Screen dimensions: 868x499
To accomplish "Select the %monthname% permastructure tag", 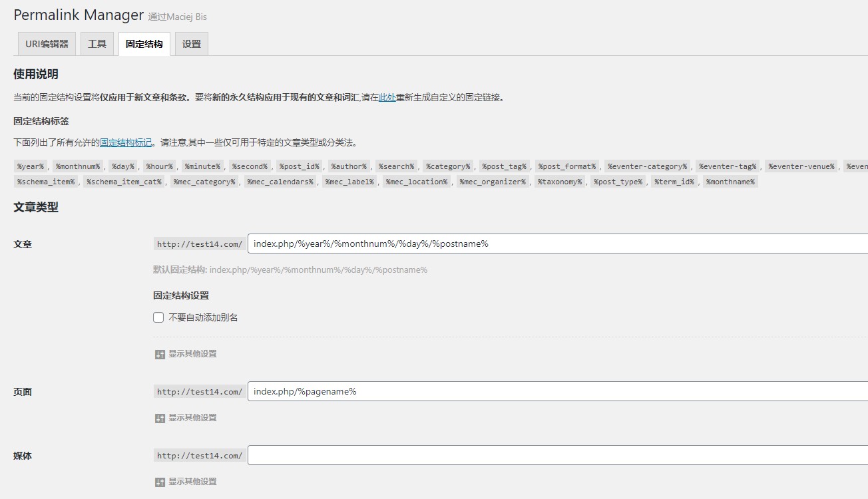I will pos(730,182).
